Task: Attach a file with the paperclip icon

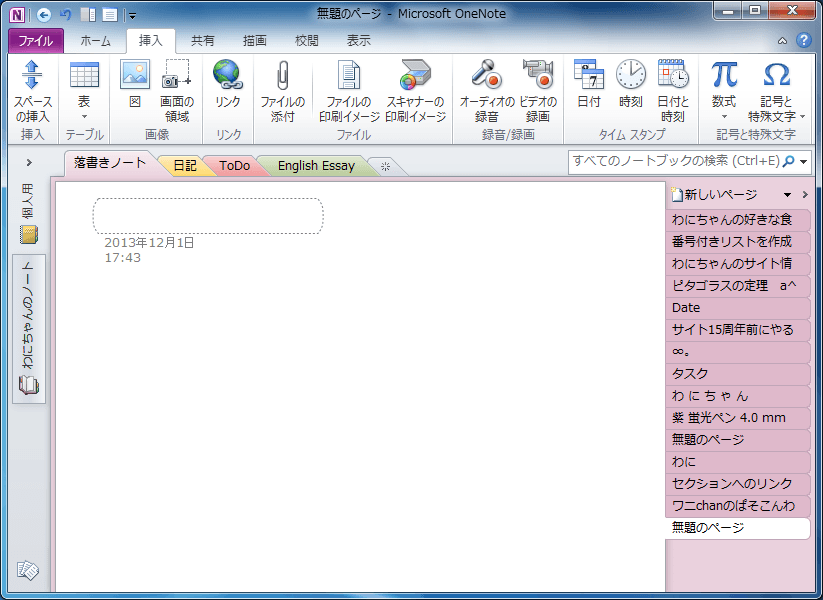Action: point(282,91)
